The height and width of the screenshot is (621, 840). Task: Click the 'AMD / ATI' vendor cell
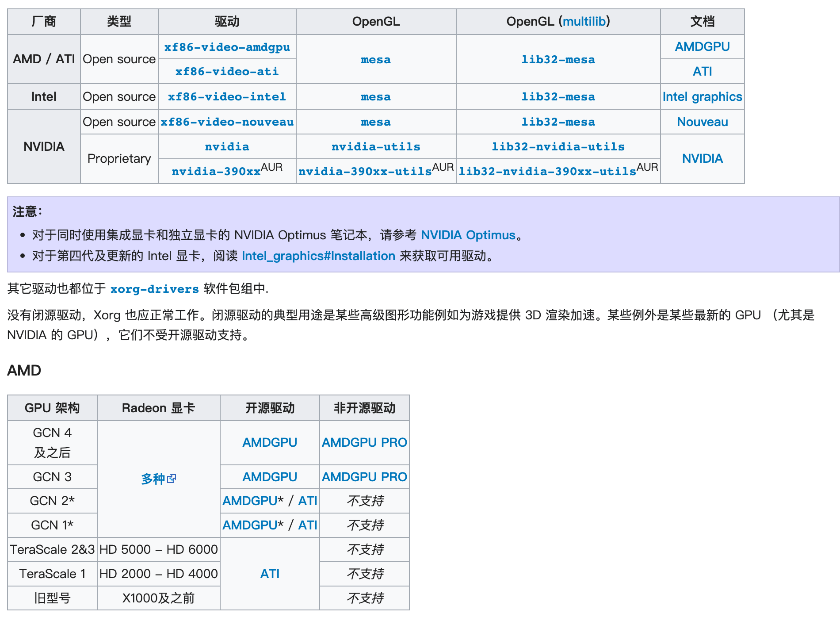tap(44, 59)
